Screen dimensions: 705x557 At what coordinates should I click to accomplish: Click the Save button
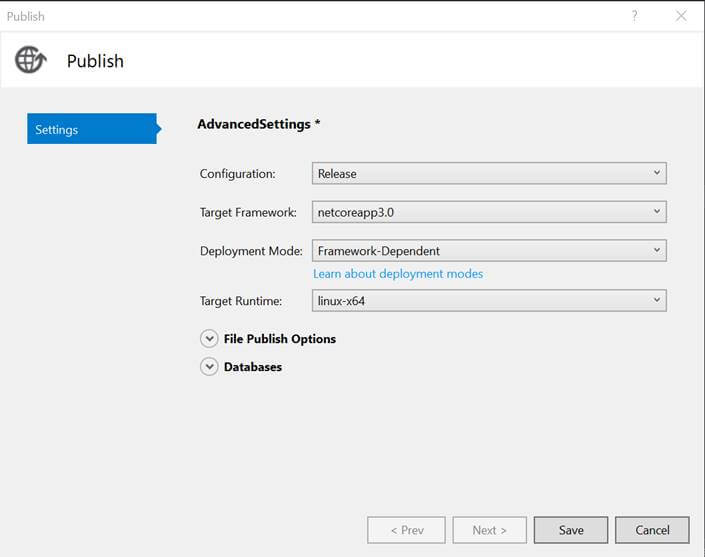[x=571, y=530]
